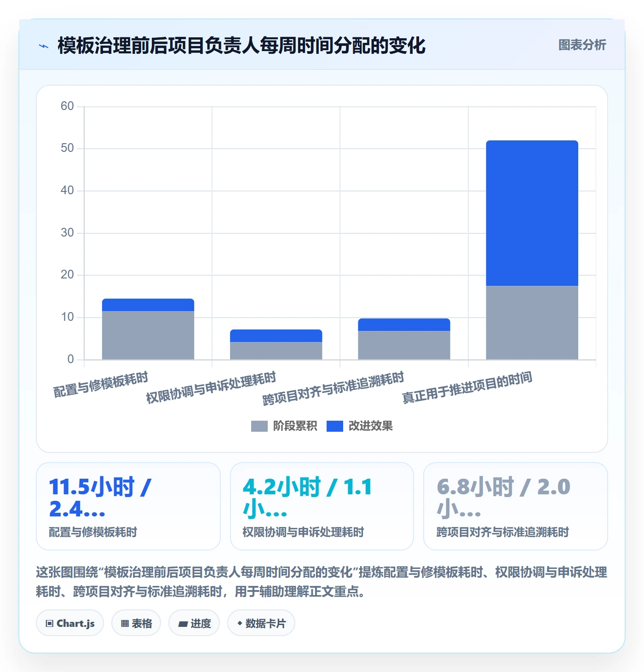Click the card caption 配置与修模板耗时 under 11.5小时
Screen dimensions: 644x672
(93, 532)
